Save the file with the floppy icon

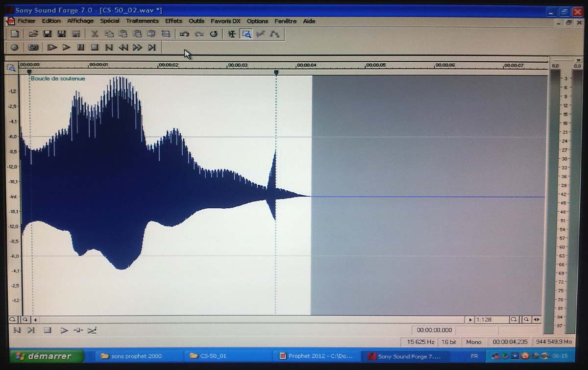click(47, 34)
